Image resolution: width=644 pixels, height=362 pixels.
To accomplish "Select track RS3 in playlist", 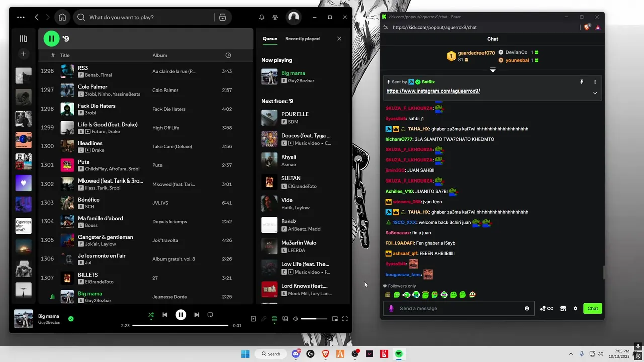I will click(146, 71).
